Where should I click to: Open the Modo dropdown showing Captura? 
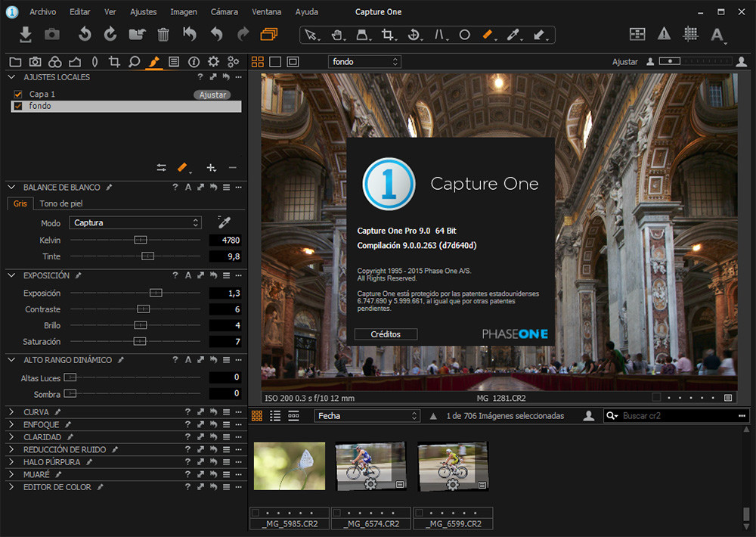point(135,222)
